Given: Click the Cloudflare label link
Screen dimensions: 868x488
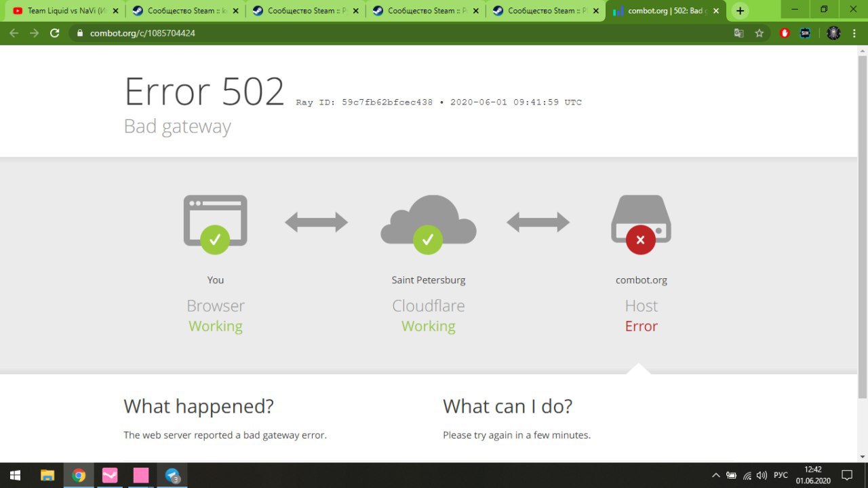Looking at the screenshot, I should [429, 306].
